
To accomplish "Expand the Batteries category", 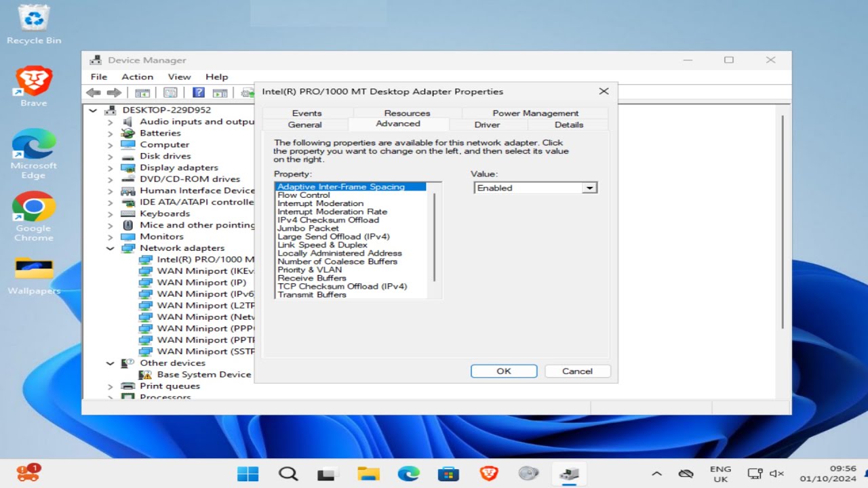I will 111,133.
